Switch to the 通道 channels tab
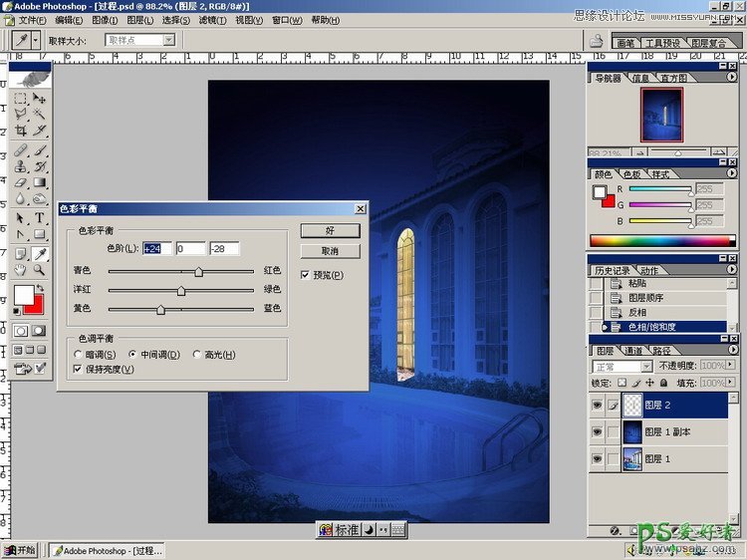 pos(633,351)
